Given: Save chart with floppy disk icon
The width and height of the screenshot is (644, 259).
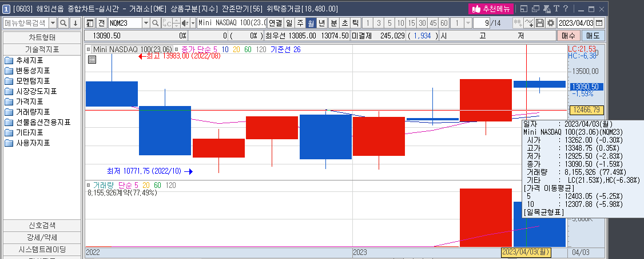Looking at the screenshot, I should tap(540, 23).
